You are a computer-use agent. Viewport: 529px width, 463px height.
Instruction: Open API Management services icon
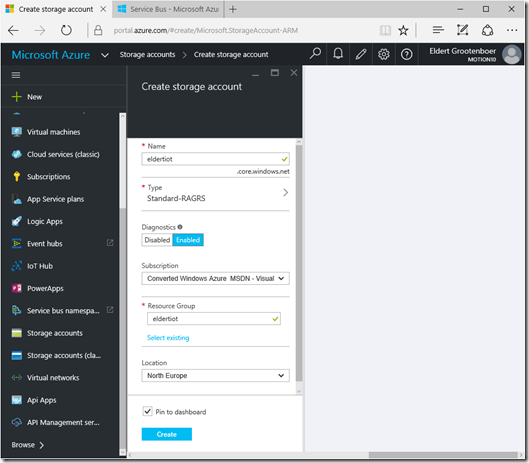[x=17, y=422]
